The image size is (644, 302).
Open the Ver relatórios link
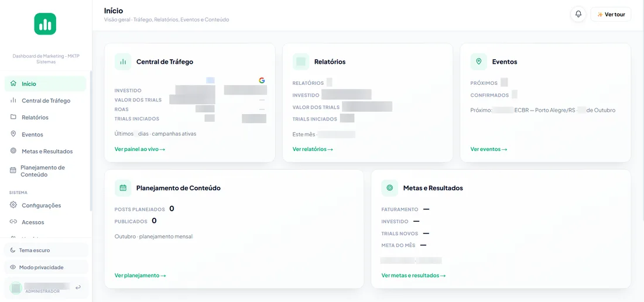[x=313, y=149]
